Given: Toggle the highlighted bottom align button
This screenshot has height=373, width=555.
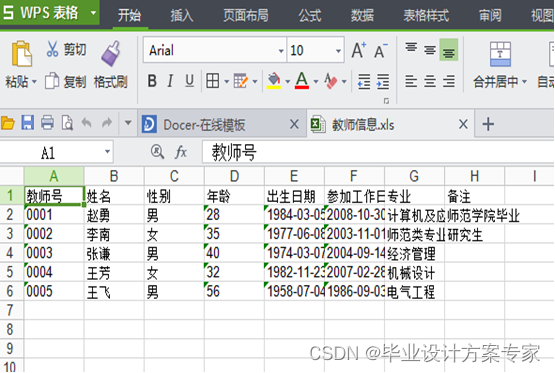Looking at the screenshot, I should 449,50.
